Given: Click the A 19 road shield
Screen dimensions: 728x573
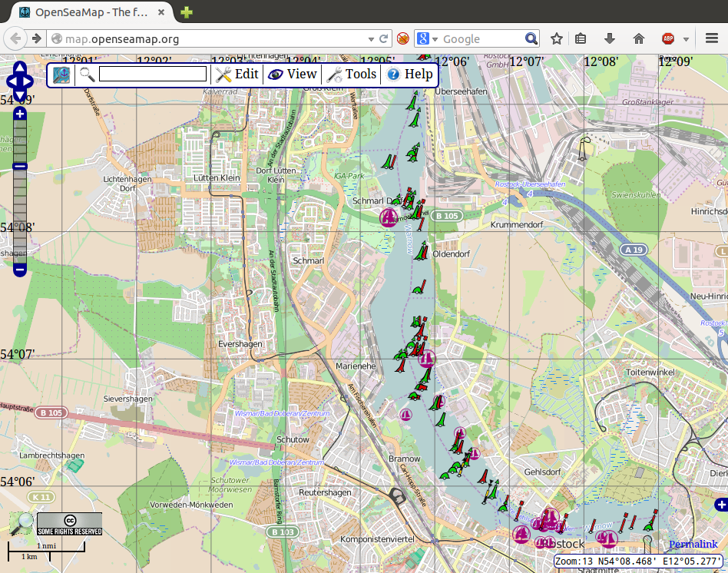Looking at the screenshot, I should pyautogui.click(x=634, y=250).
